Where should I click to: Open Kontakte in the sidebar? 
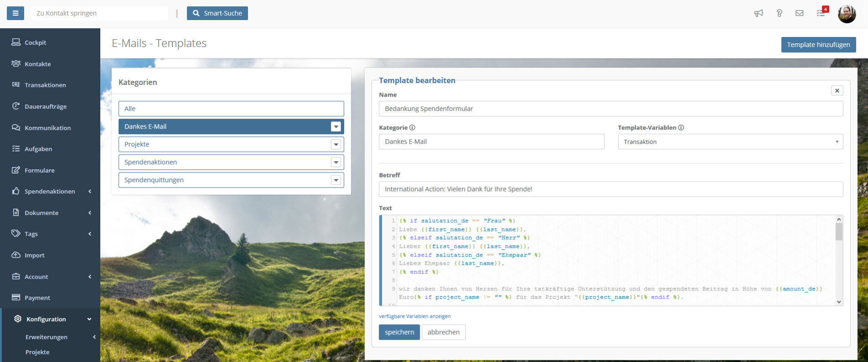point(38,64)
